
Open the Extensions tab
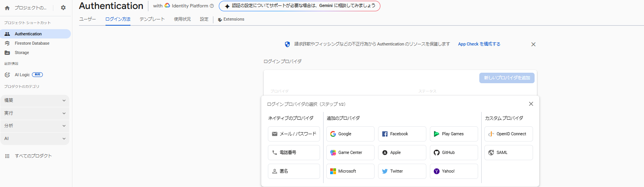pyautogui.click(x=231, y=19)
